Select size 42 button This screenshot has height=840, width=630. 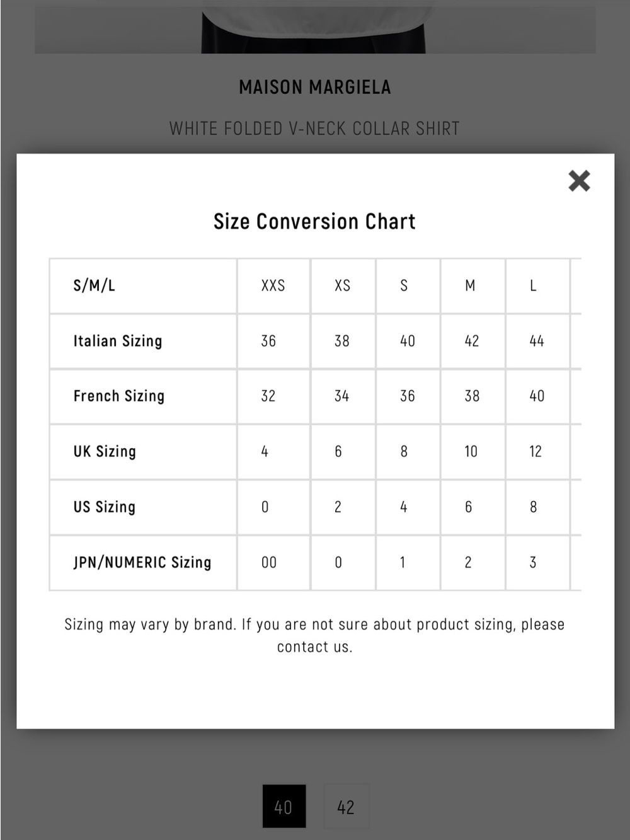[346, 806]
